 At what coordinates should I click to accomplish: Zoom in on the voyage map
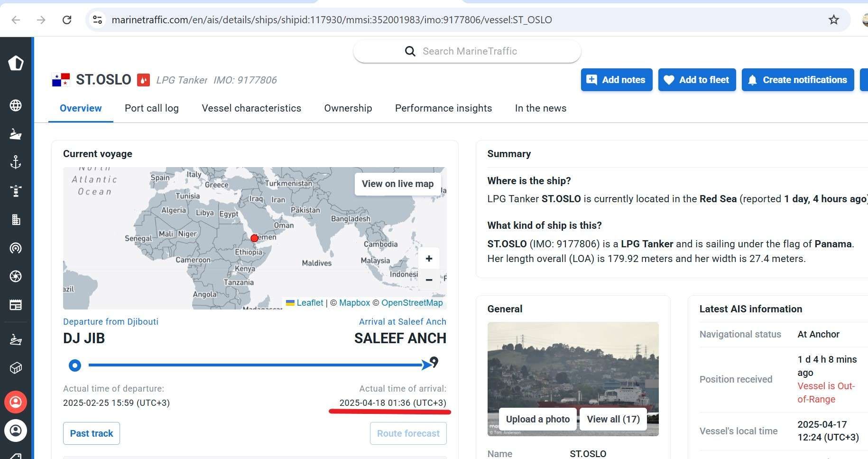429,259
